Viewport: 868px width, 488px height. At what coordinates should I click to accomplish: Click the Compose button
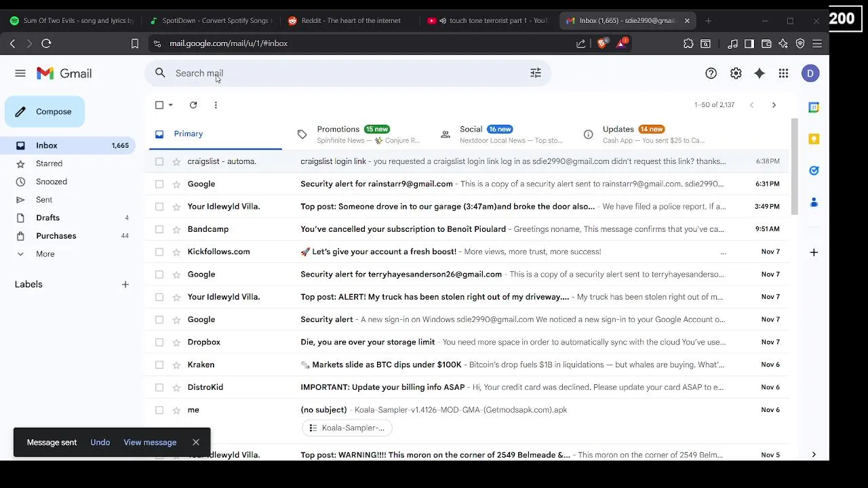[x=45, y=112]
